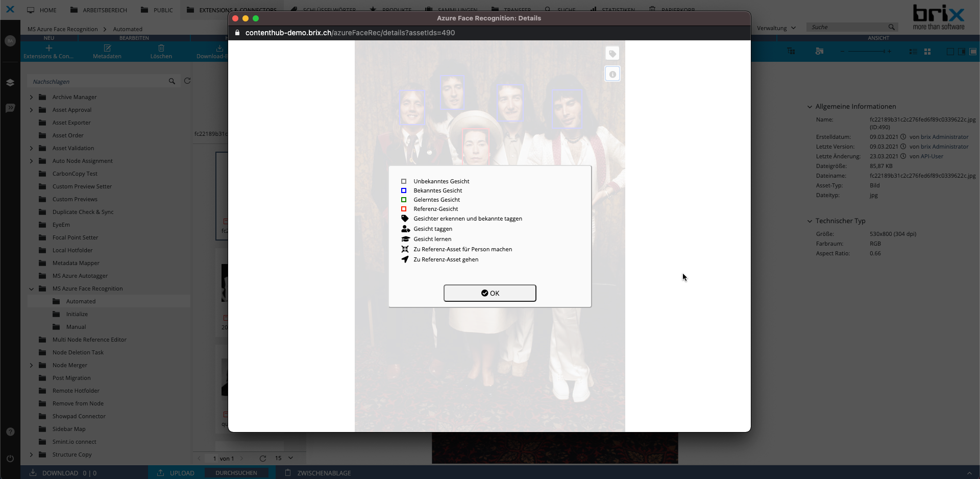Open the comments icon in left sidebar
This screenshot has height=479, width=980.
10,108
